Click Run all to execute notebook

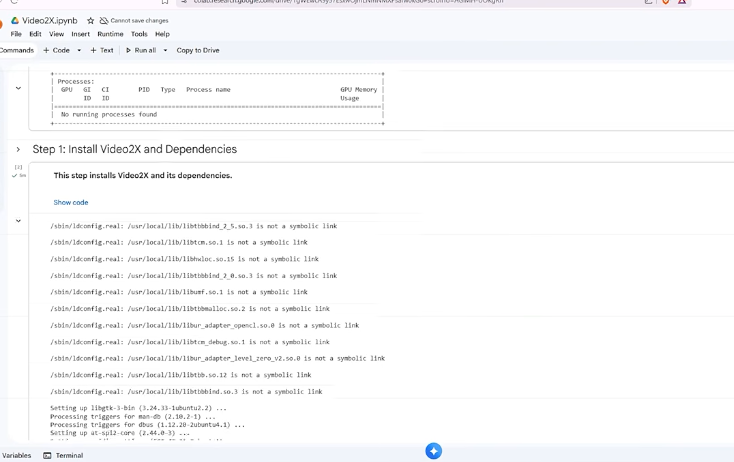coord(141,50)
